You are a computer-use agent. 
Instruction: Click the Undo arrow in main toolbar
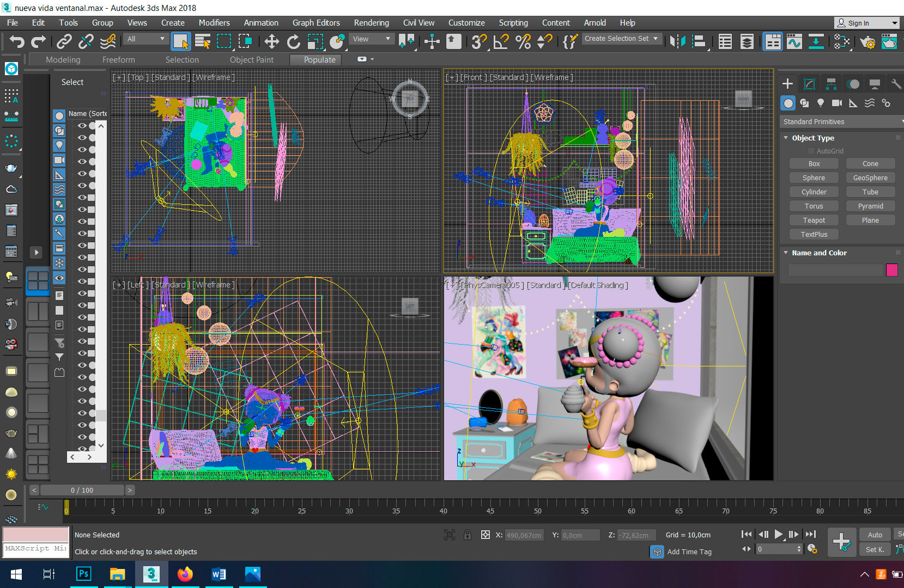(17, 41)
